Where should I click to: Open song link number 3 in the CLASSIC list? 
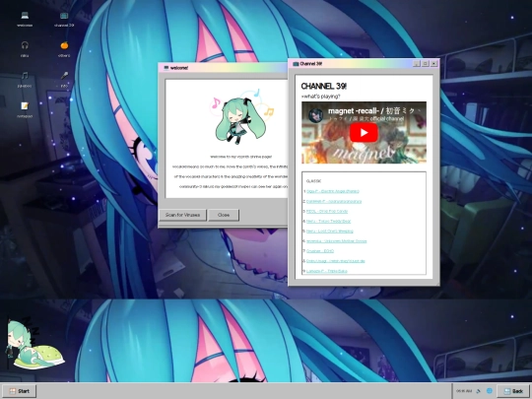click(327, 212)
